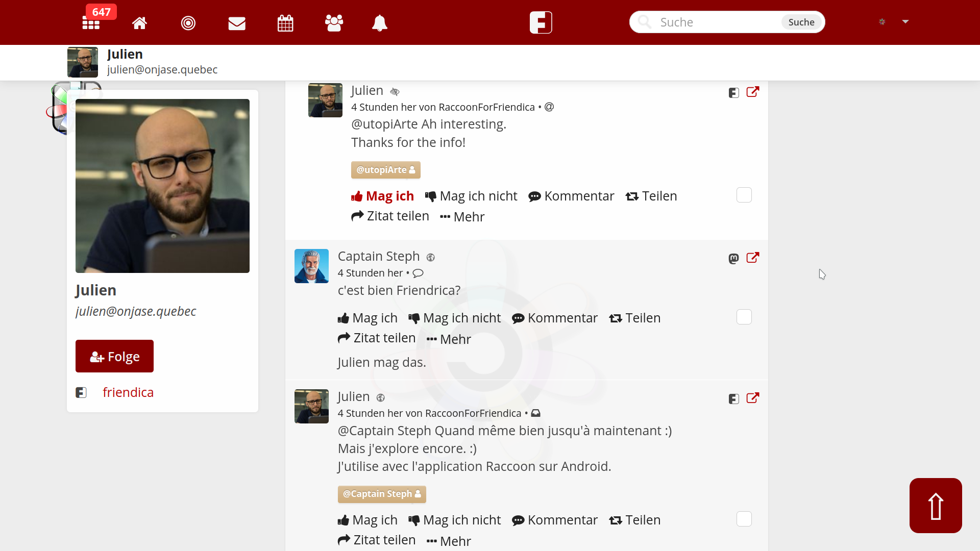Click Mag ich nicht on Captain Steph post
Image resolution: width=980 pixels, height=551 pixels.
pos(455,318)
